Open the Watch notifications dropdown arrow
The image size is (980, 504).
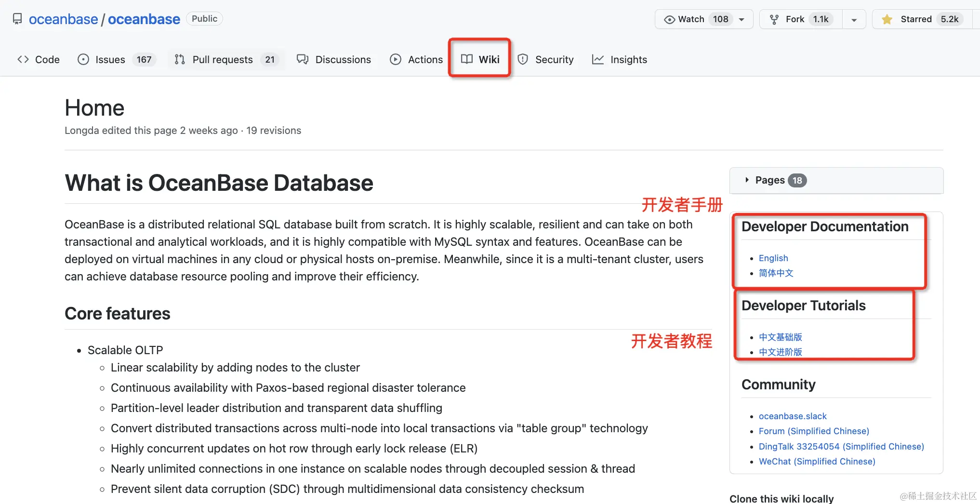[742, 19]
